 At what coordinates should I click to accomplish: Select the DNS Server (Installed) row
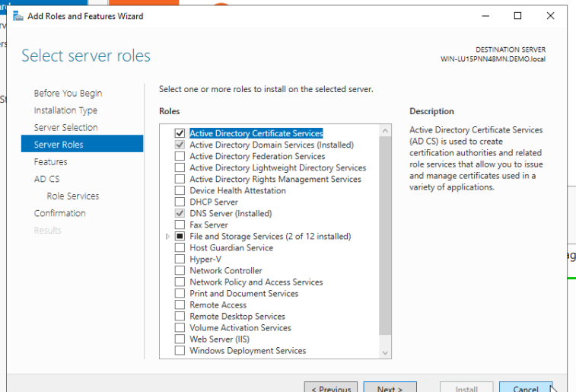pyautogui.click(x=231, y=213)
